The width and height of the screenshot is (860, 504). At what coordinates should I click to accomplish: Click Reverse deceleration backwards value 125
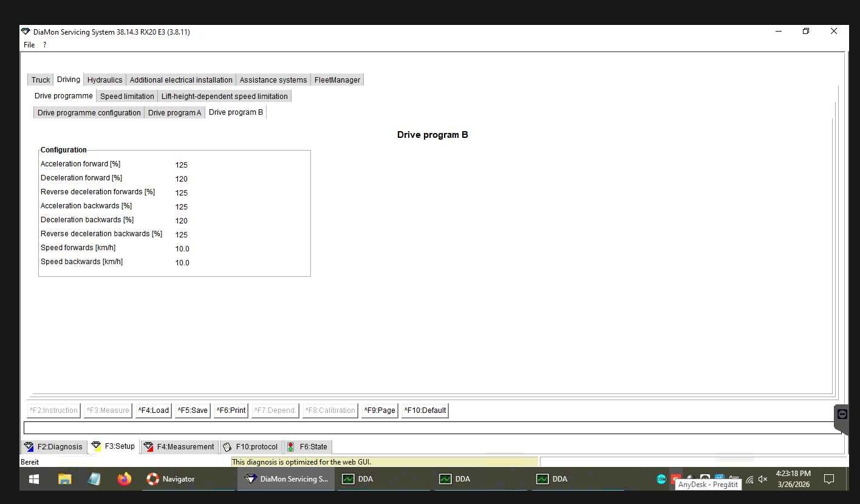[181, 235]
